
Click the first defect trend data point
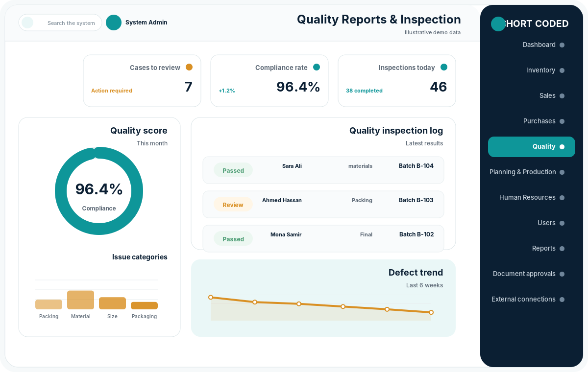[211, 297]
